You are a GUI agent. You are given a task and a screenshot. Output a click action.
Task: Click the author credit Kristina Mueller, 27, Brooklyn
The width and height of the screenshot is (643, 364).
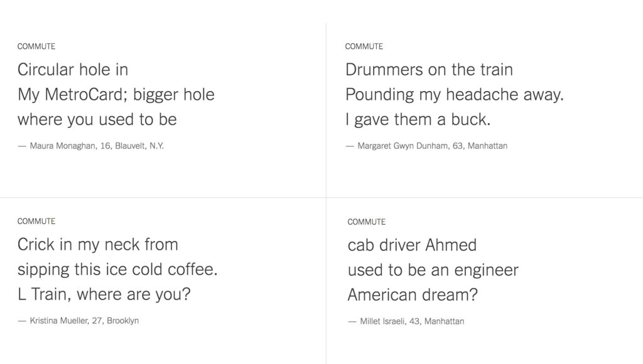point(78,321)
